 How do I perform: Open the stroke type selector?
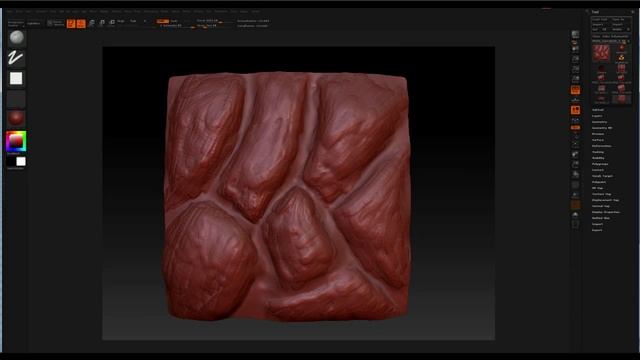coord(16,58)
